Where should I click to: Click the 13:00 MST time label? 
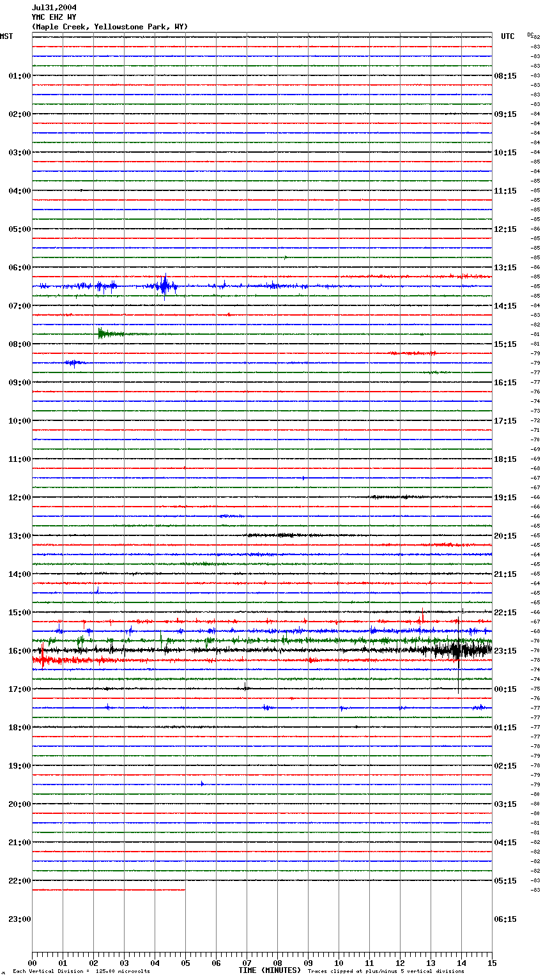[x=20, y=536]
